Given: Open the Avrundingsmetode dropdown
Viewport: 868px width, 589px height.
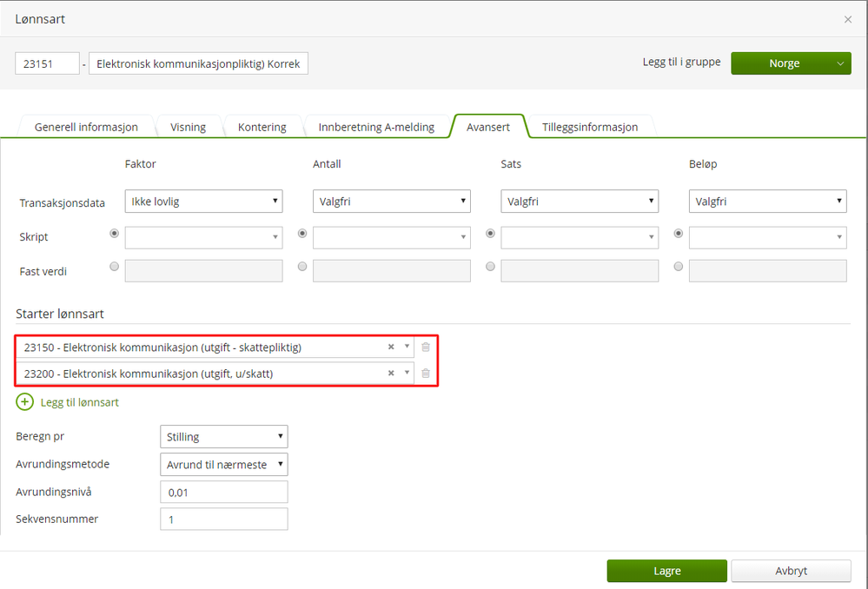Looking at the screenshot, I should click(x=223, y=465).
